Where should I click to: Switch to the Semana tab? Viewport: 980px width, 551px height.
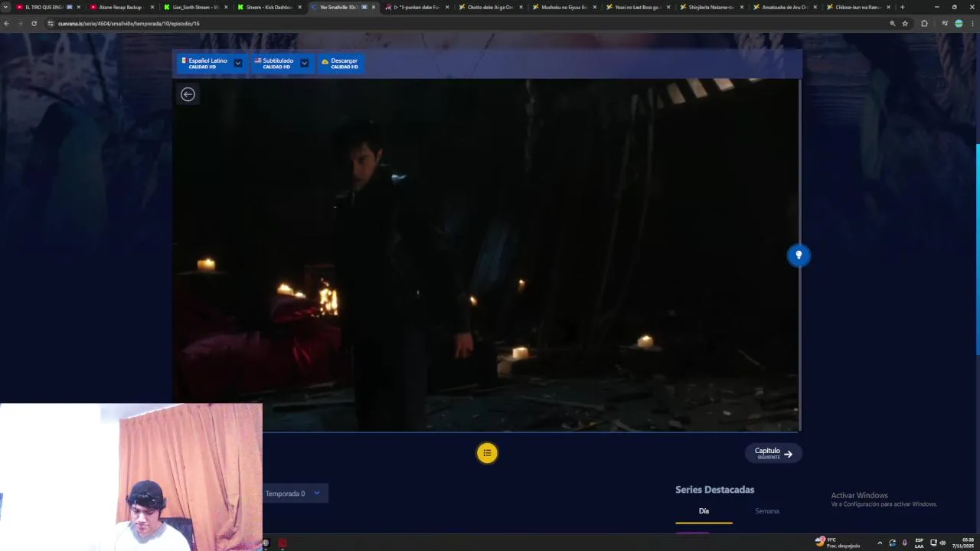click(766, 511)
